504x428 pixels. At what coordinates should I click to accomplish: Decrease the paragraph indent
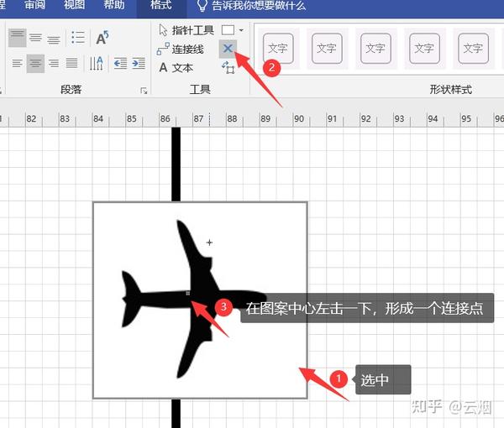[x=120, y=63]
